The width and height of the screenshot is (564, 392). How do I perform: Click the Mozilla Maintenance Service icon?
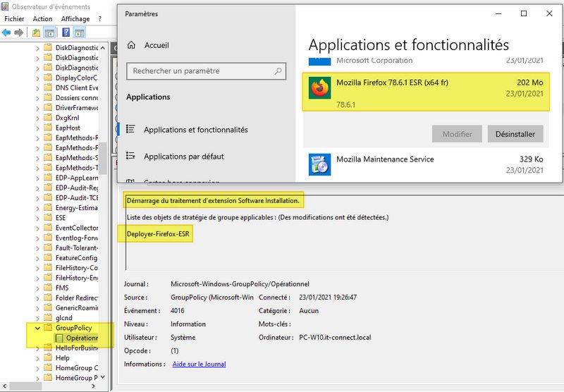[319, 164]
